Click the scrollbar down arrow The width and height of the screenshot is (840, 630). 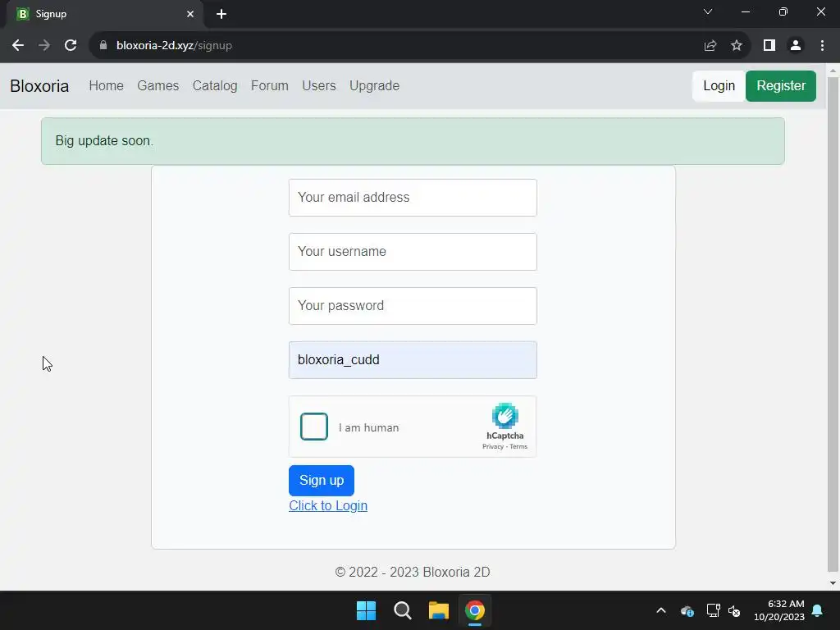(833, 583)
